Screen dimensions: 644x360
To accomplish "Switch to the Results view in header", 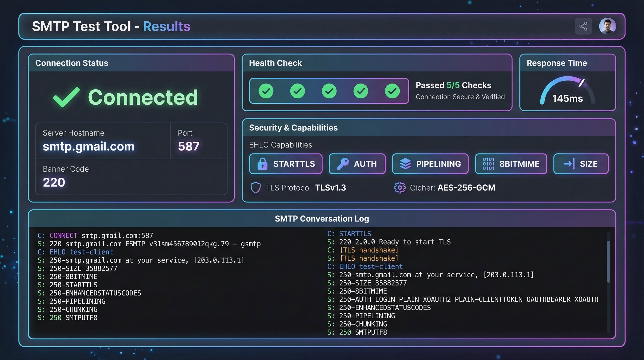I will click(167, 26).
